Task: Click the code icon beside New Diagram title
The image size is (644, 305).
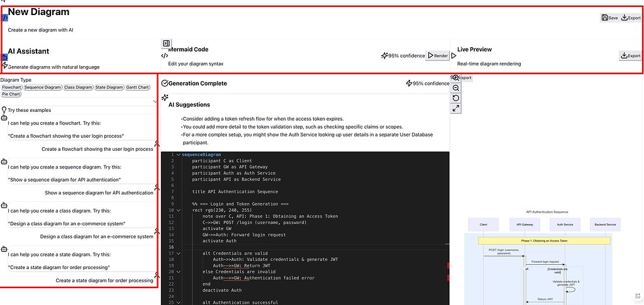Action: [5, 18]
